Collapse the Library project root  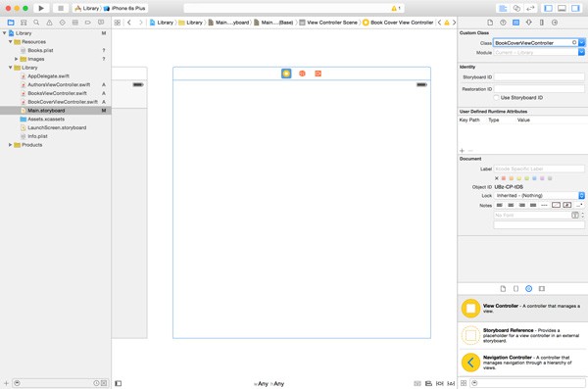(4, 33)
